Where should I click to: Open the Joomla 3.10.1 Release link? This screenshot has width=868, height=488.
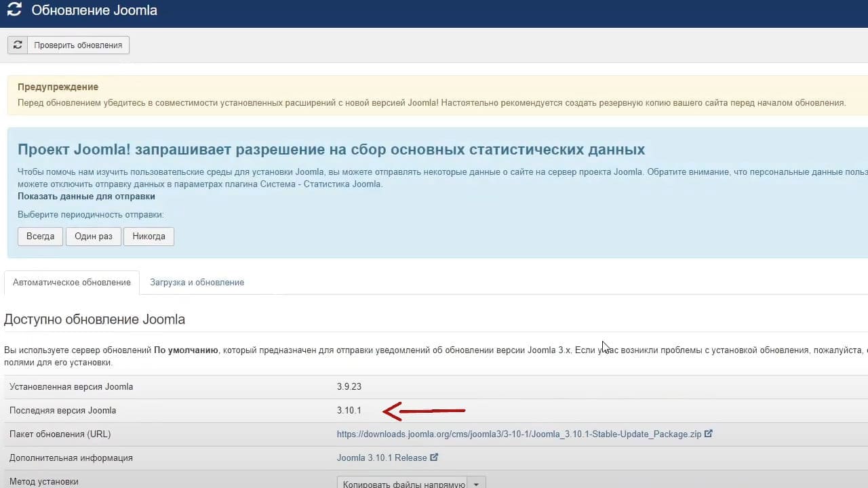382,458
